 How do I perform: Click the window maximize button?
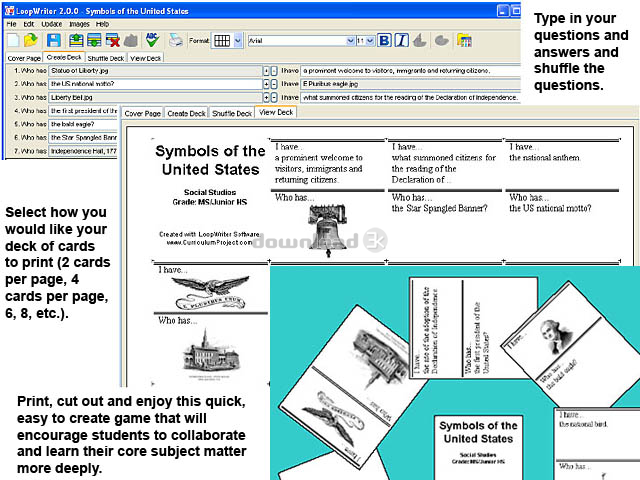[516, 11]
